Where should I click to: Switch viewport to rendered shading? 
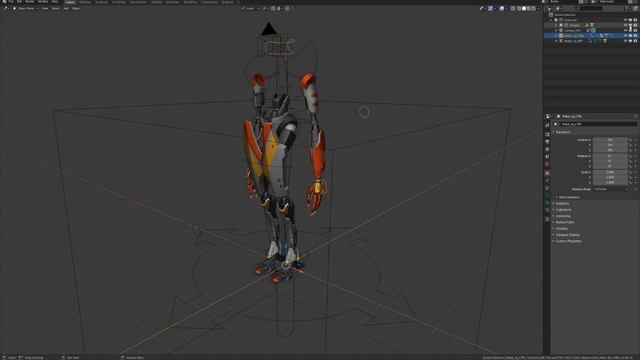click(x=533, y=8)
